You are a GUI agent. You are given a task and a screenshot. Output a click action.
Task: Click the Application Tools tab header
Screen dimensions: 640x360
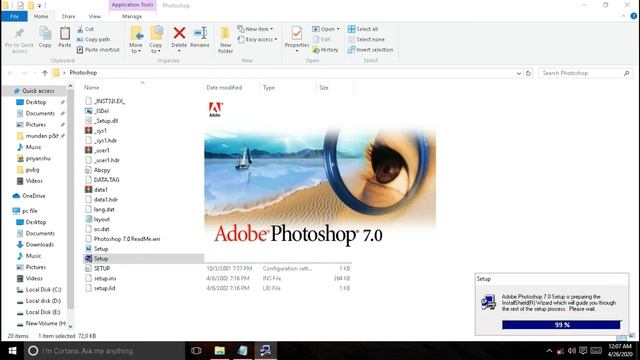point(132,5)
